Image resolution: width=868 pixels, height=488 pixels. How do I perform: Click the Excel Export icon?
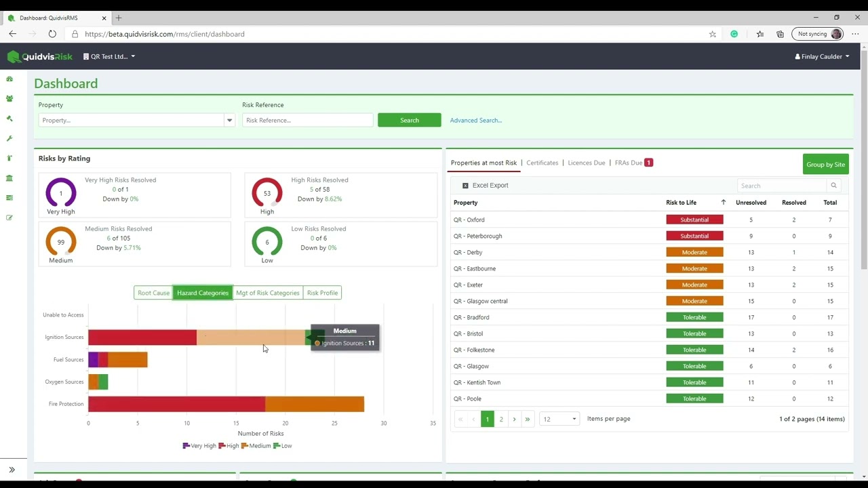(465, 186)
